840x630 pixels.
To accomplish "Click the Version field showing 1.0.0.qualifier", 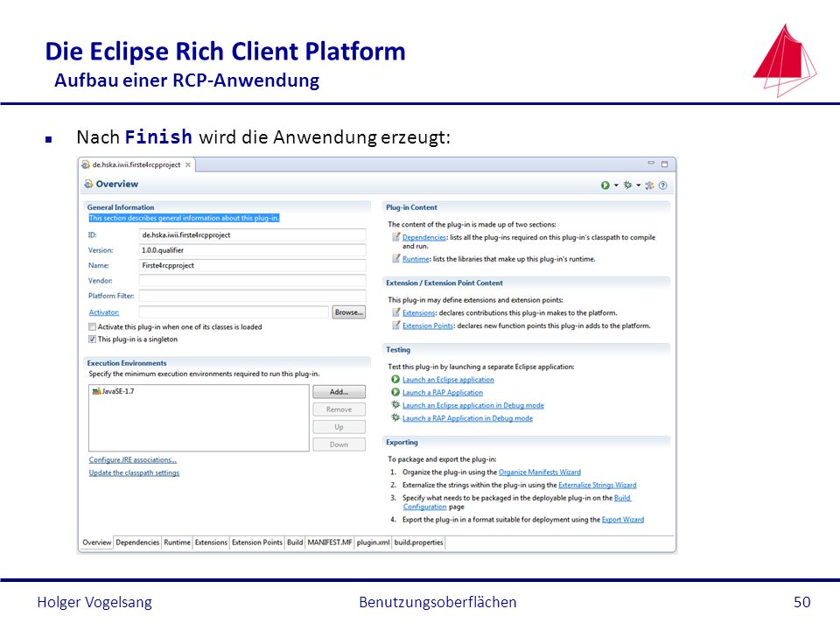I will click(252, 250).
